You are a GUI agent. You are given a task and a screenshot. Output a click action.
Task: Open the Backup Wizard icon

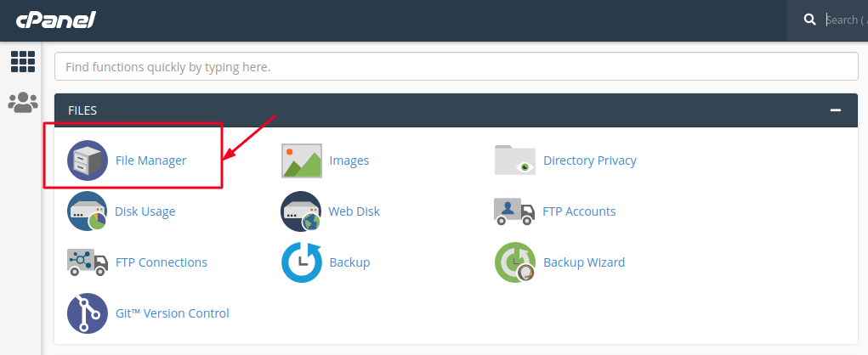point(515,262)
